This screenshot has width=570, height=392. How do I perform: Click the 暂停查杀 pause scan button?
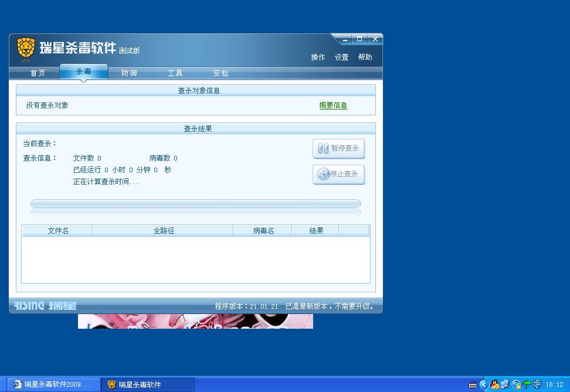pos(339,149)
